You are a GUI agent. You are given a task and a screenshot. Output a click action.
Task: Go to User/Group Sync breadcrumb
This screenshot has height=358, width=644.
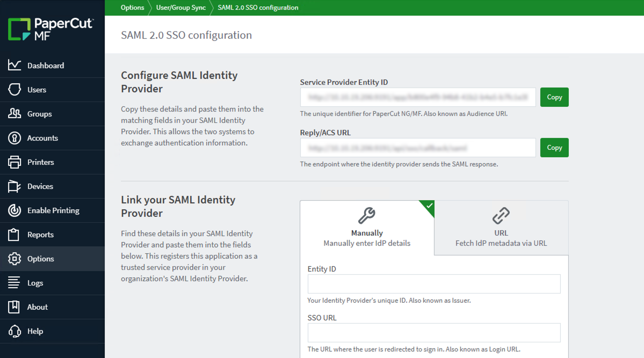tap(180, 8)
